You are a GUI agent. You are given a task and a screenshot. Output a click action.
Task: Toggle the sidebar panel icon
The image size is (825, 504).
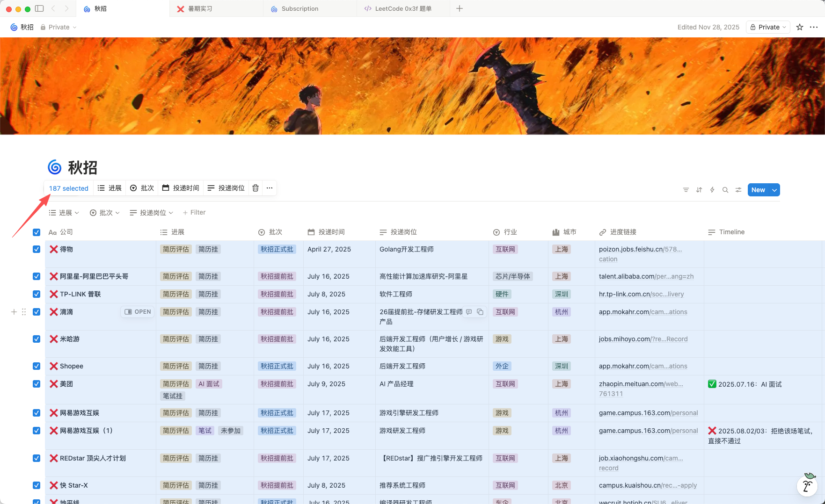(x=39, y=8)
